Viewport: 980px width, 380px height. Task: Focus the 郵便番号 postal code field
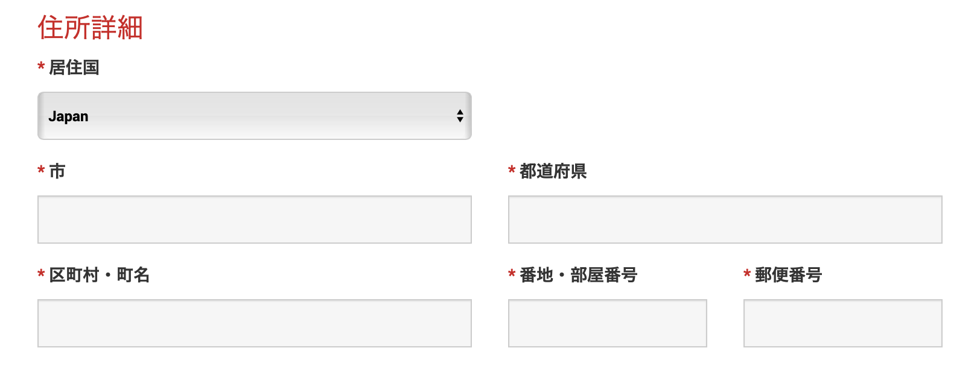[842, 323]
